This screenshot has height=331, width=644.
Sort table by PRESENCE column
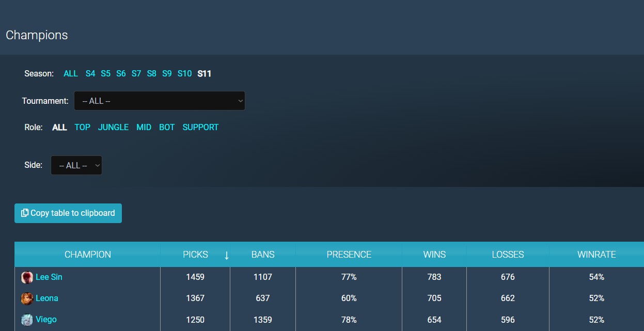(349, 255)
